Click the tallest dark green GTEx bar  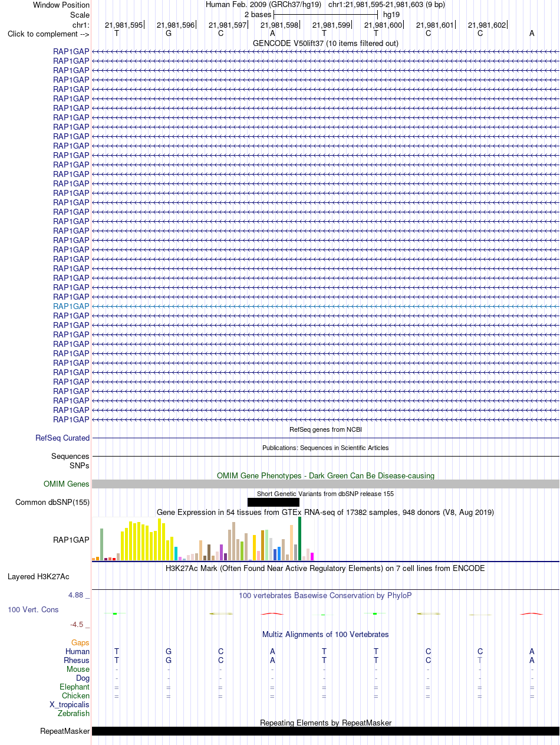[299, 539]
